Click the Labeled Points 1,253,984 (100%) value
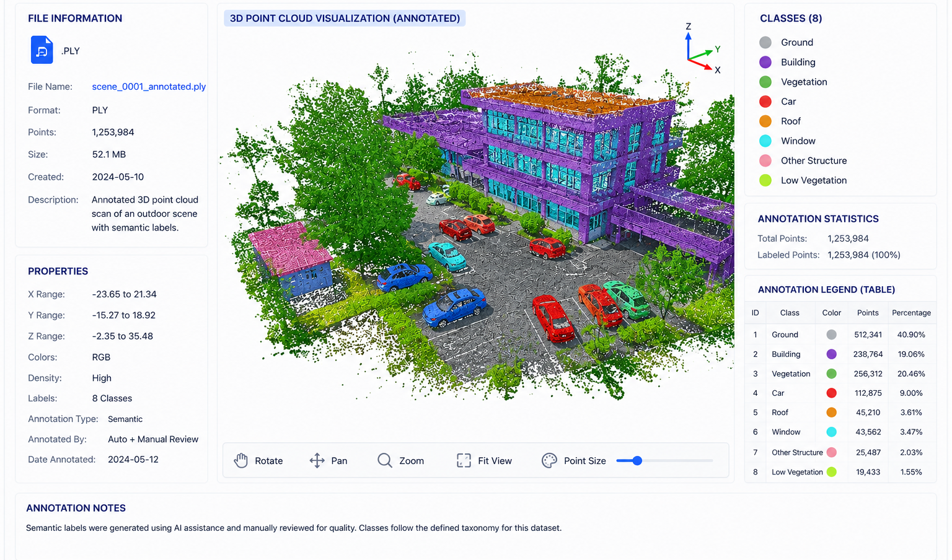 point(864,255)
